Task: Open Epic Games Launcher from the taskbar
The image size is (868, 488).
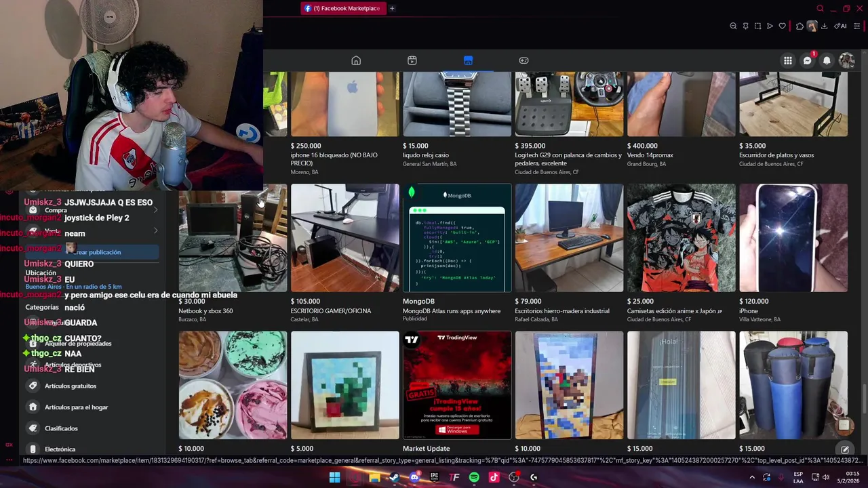Action: (x=434, y=477)
